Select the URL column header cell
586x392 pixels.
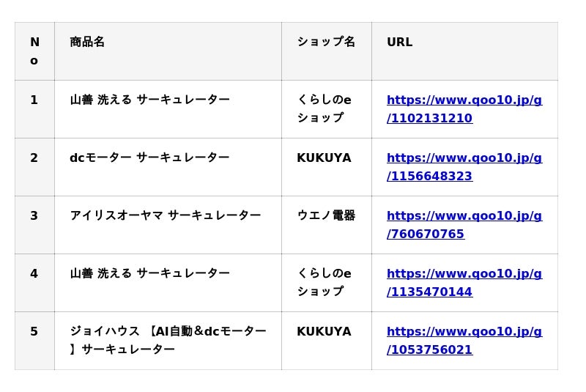pyautogui.click(x=400, y=42)
